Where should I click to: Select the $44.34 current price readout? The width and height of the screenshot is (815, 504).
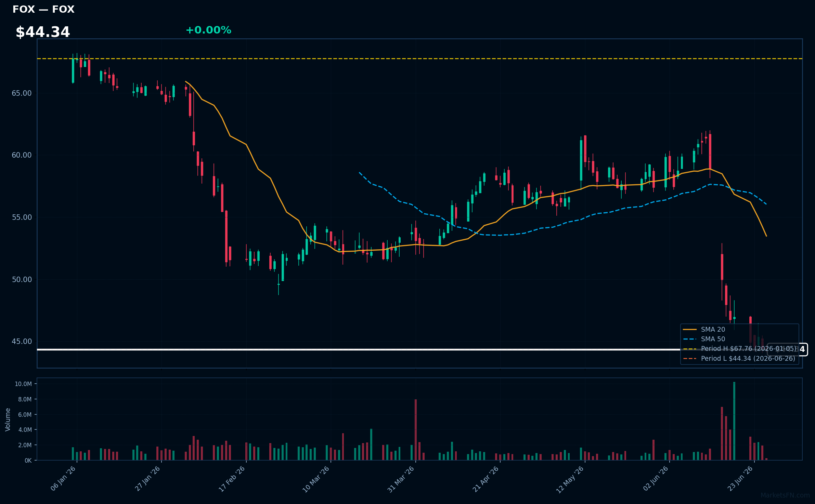click(x=43, y=32)
